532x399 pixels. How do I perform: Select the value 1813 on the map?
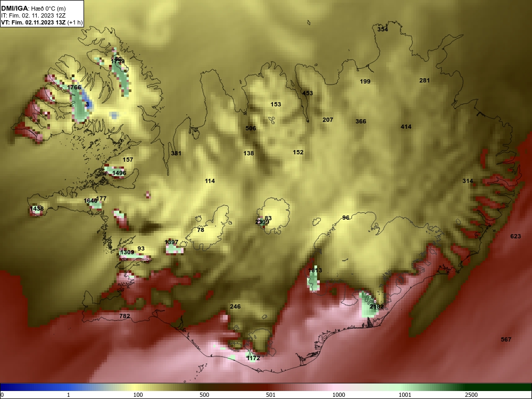point(315,270)
